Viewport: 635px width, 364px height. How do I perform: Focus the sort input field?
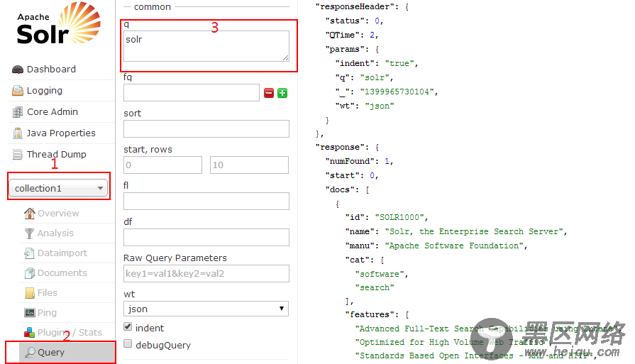pyautogui.click(x=206, y=128)
